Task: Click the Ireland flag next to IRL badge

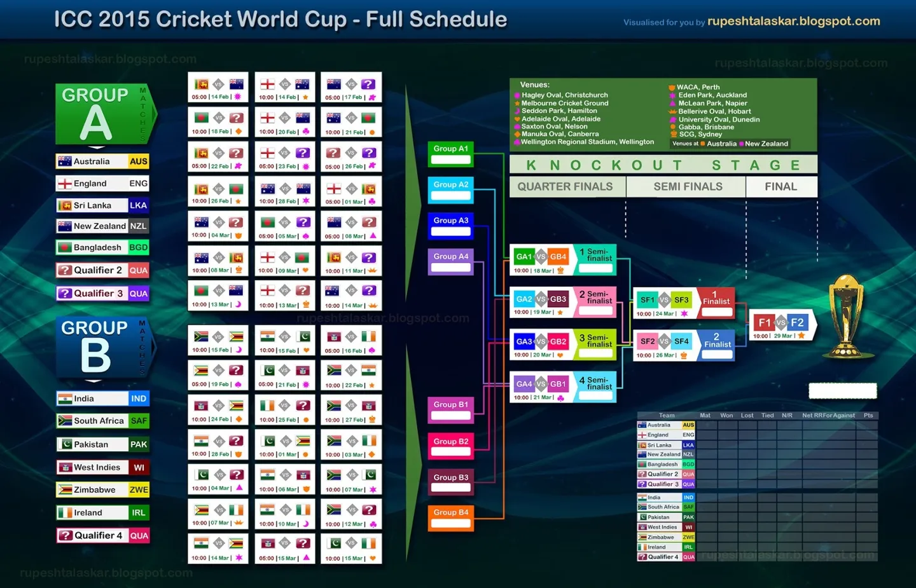Action: [x=65, y=512]
